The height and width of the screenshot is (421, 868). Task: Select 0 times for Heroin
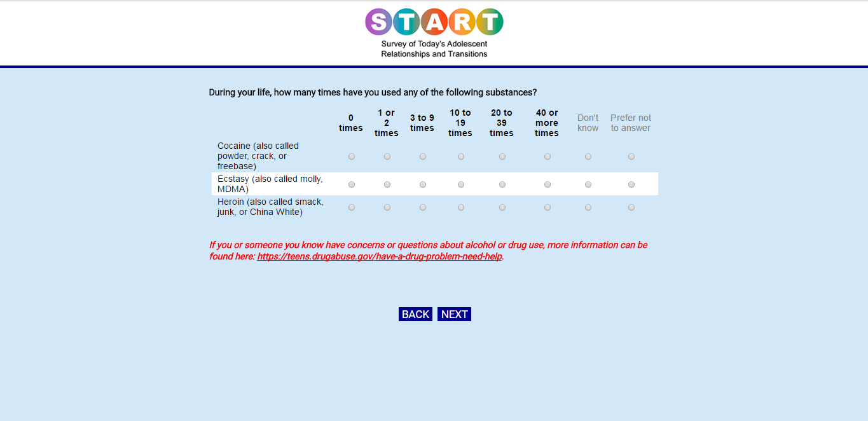pyautogui.click(x=352, y=207)
